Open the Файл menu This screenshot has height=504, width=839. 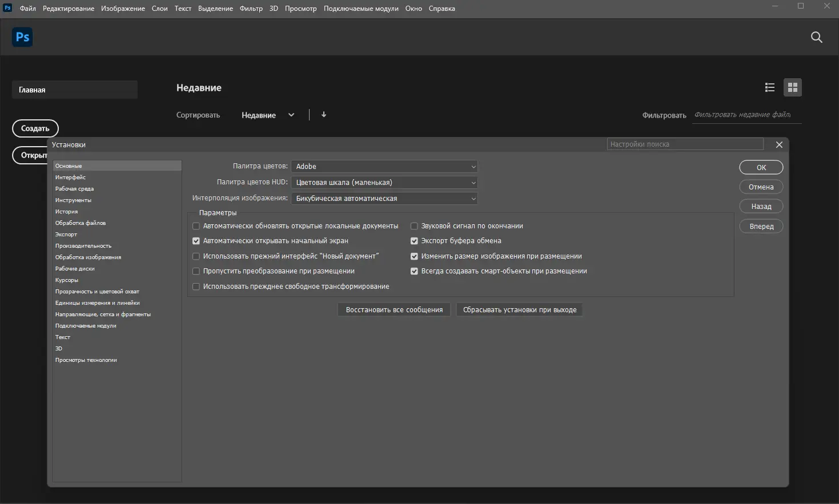pyautogui.click(x=27, y=9)
